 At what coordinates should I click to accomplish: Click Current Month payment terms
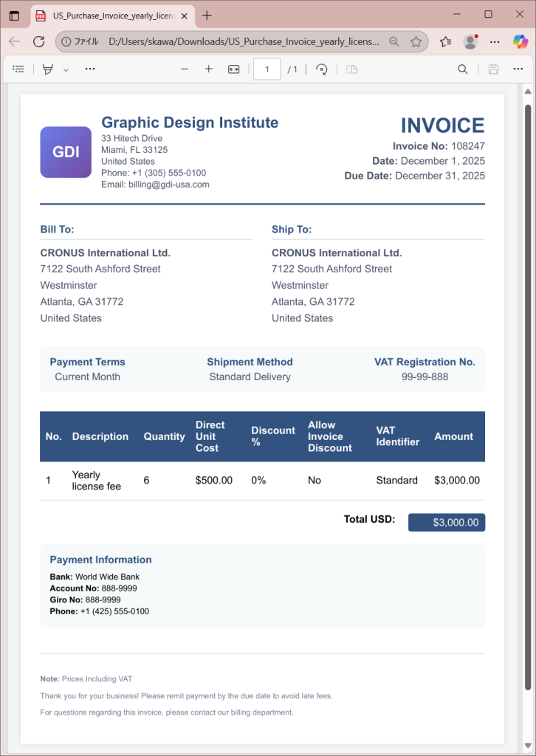click(x=87, y=377)
